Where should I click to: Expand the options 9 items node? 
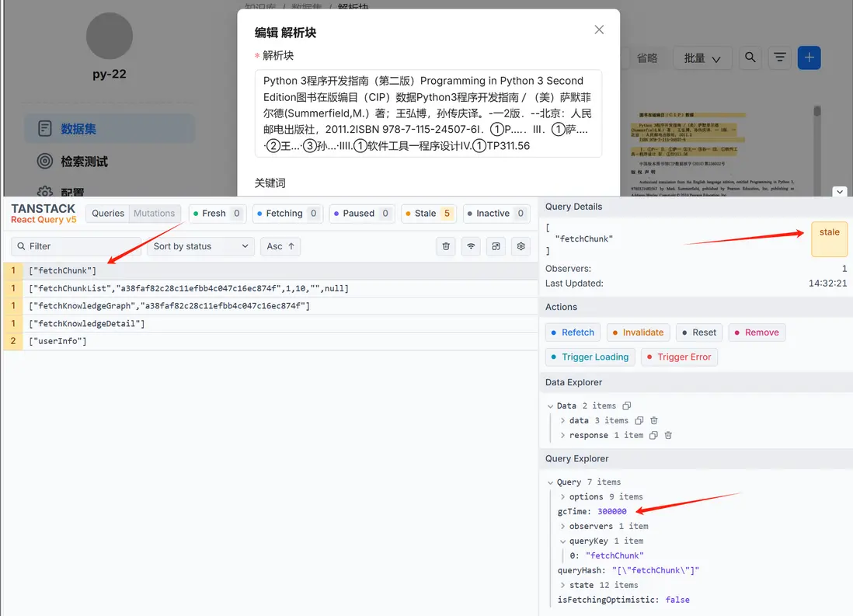tap(562, 497)
